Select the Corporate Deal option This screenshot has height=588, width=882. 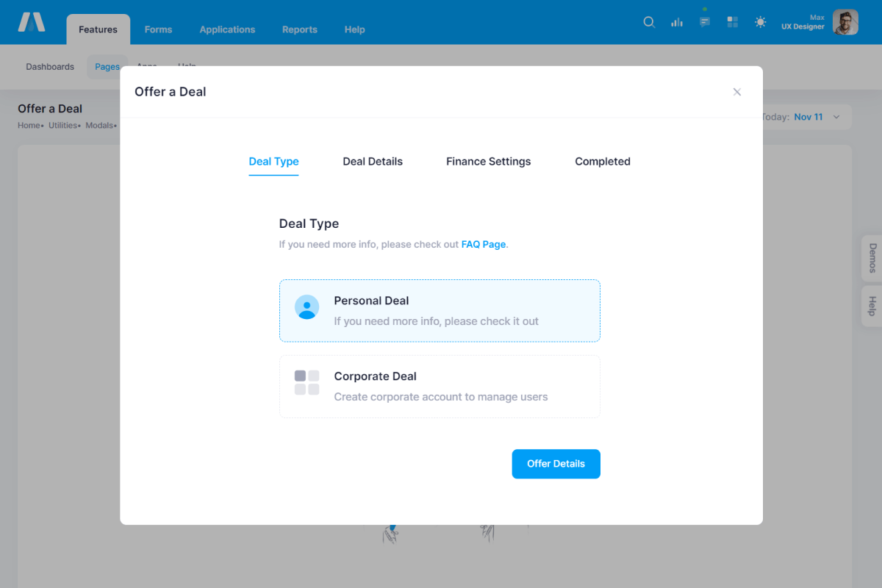(x=440, y=387)
